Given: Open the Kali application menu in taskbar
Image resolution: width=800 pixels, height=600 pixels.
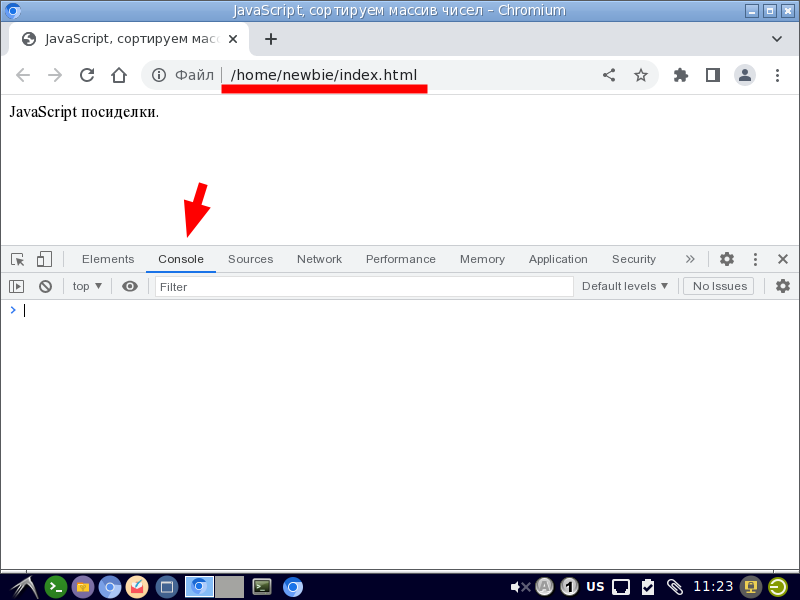Looking at the screenshot, I should [23, 587].
